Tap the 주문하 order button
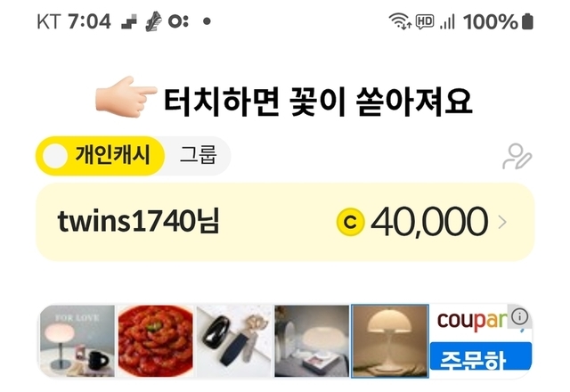The width and height of the screenshot is (570, 392). (481, 356)
